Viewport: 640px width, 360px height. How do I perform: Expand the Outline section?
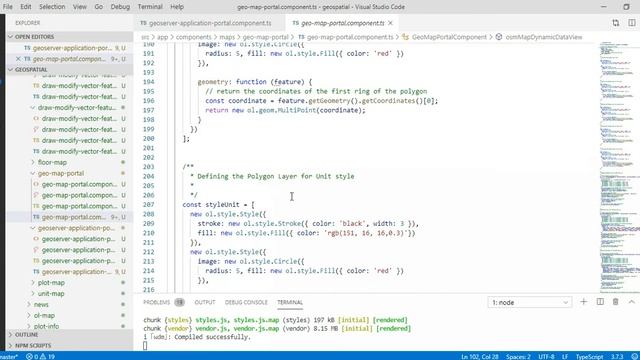click(27, 335)
